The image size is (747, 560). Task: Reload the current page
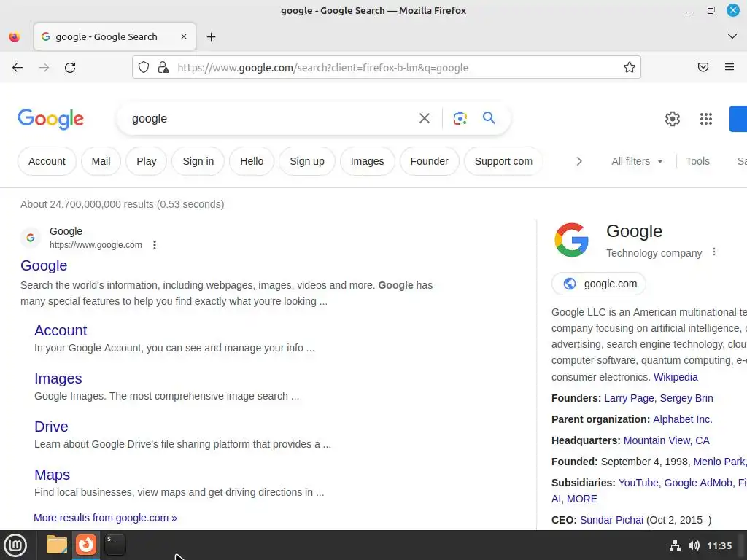70,68
